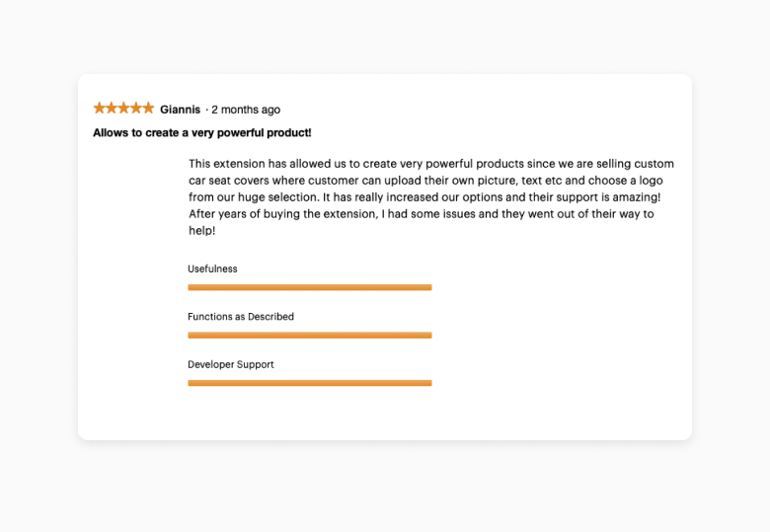
Task: Click the Usefulness orange rating bar
Action: pyautogui.click(x=310, y=287)
